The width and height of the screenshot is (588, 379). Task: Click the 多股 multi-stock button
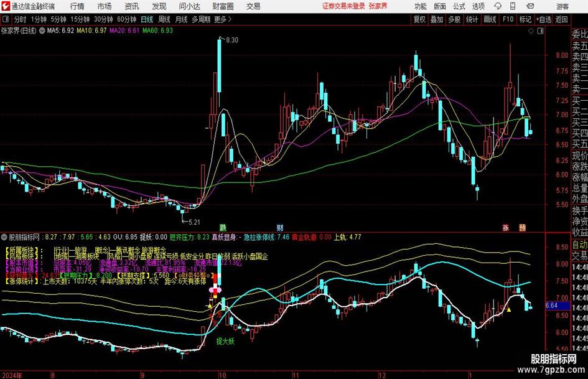click(x=454, y=19)
